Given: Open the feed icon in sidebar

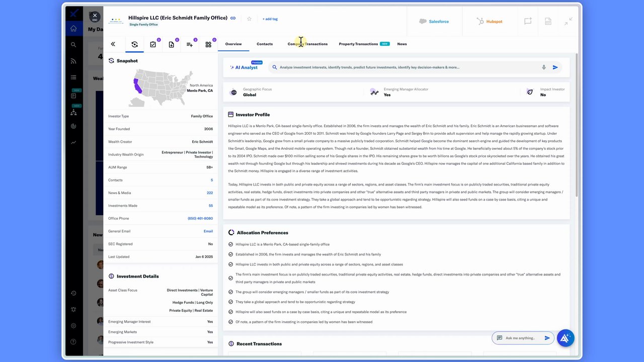Looking at the screenshot, I should click(x=73, y=61).
